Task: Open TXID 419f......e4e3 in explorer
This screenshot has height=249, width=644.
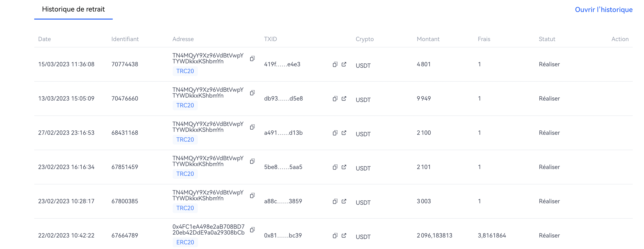Action: coord(344,65)
